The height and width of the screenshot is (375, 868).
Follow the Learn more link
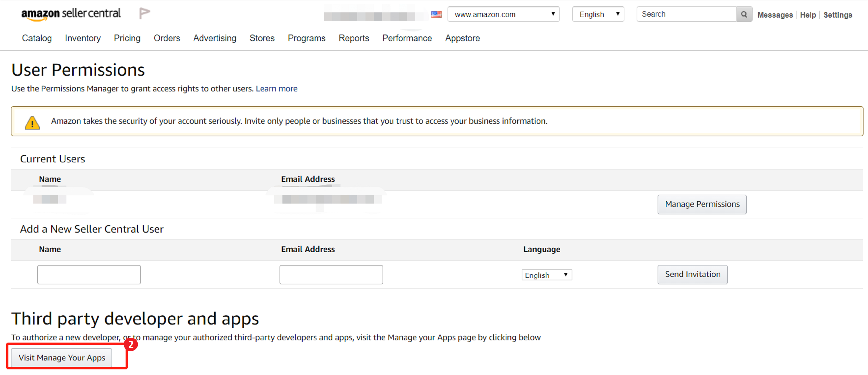tap(276, 88)
